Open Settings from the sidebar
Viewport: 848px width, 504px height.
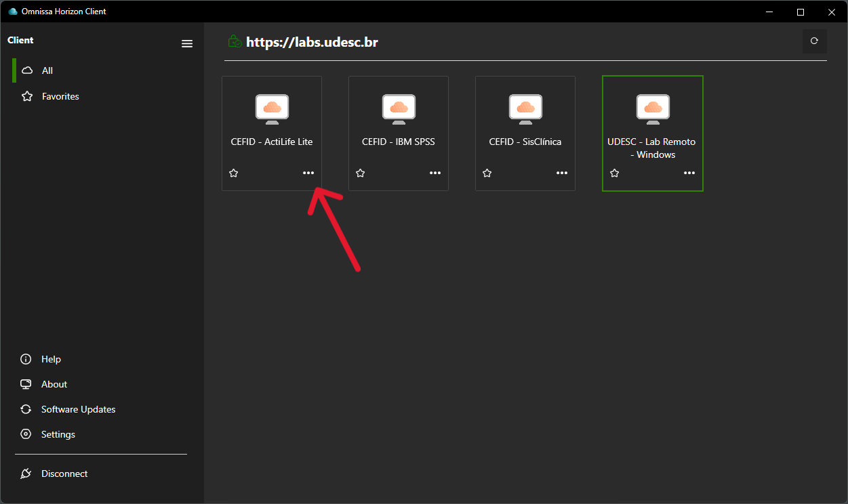coord(58,434)
